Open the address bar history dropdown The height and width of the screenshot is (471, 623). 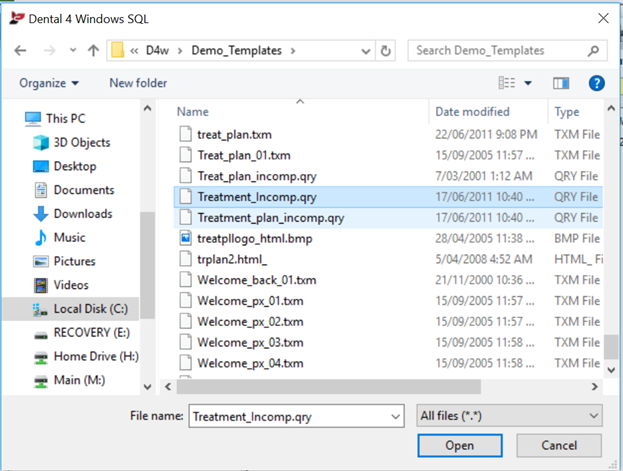pyautogui.click(x=366, y=51)
